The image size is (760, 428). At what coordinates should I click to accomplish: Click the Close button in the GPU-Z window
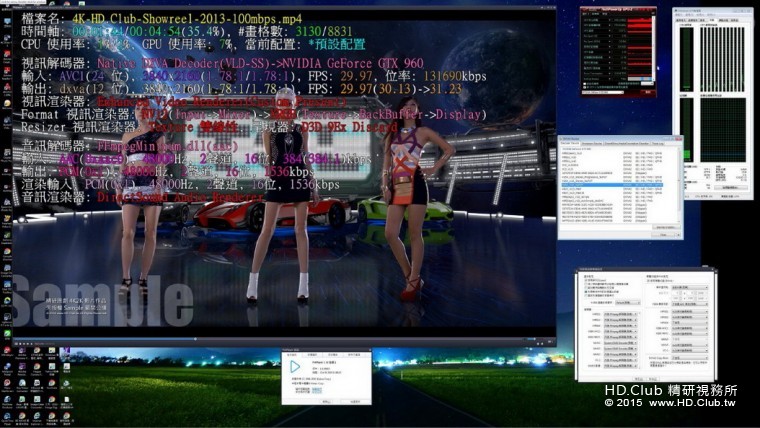coord(648,92)
